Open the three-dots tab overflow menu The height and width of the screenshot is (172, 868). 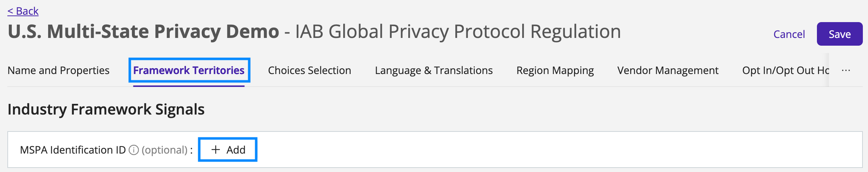pyautogui.click(x=846, y=70)
